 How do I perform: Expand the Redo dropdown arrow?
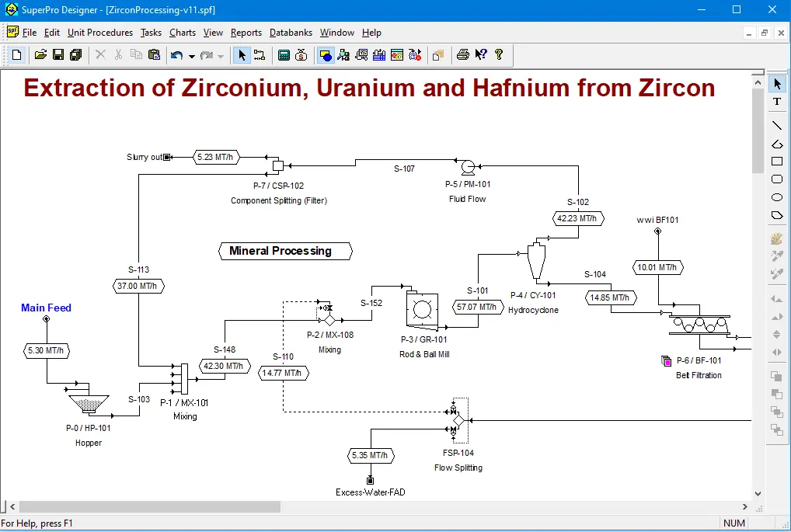click(x=221, y=56)
